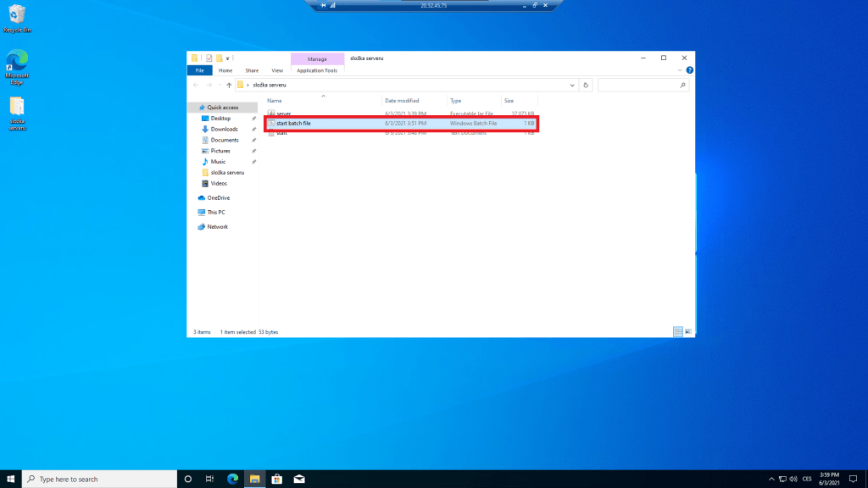The image size is (868, 488).
Task: Switch to the View ribbon tab
Action: 277,70
